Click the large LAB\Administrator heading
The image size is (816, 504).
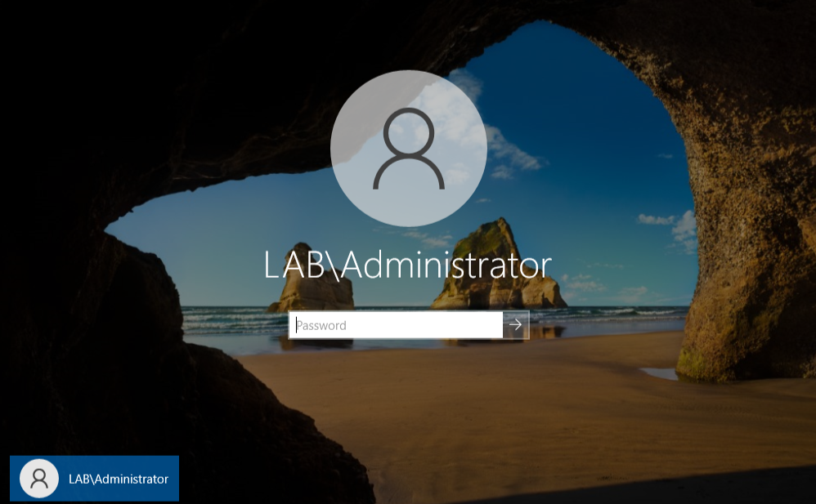tap(408, 265)
